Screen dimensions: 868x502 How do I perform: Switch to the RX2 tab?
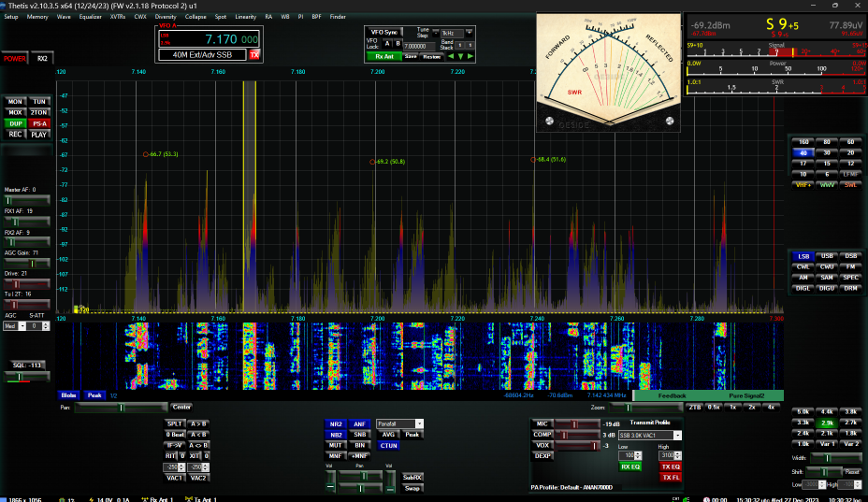point(42,59)
